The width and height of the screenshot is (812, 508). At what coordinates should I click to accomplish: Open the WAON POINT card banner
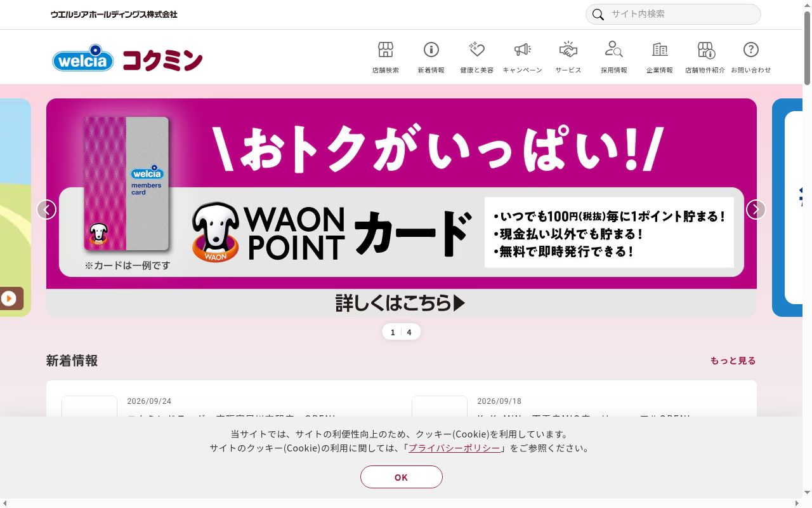click(402, 208)
